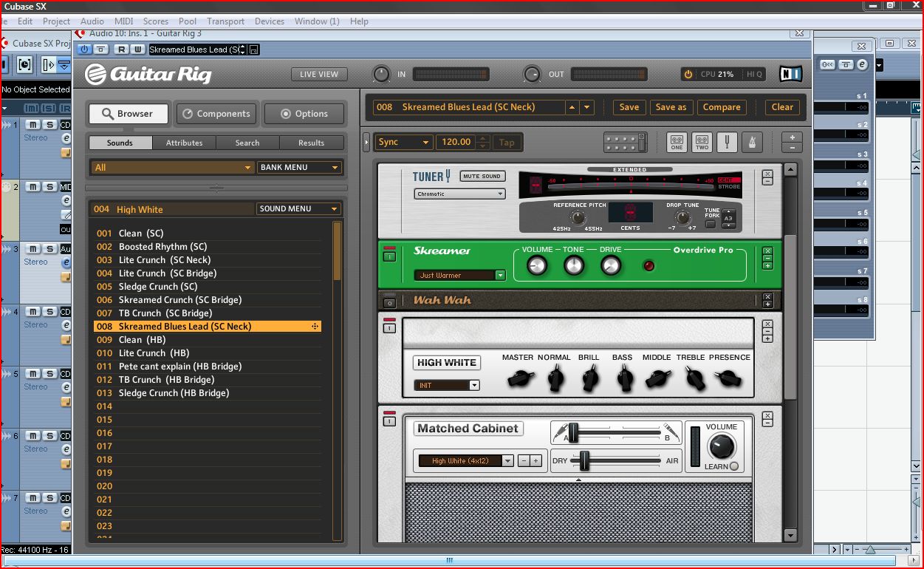Image resolution: width=924 pixels, height=569 pixels.
Task: Toggle High White amp on/off
Action: 389,327
